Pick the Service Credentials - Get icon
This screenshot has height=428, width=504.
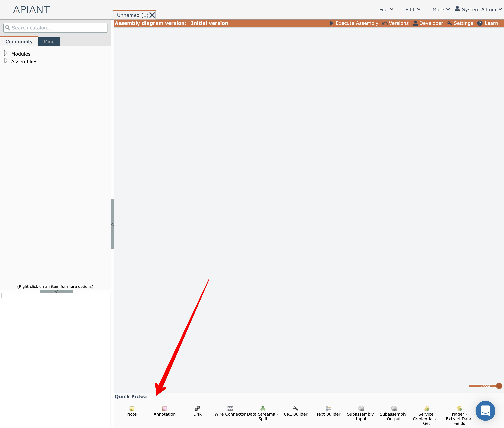[x=426, y=408]
